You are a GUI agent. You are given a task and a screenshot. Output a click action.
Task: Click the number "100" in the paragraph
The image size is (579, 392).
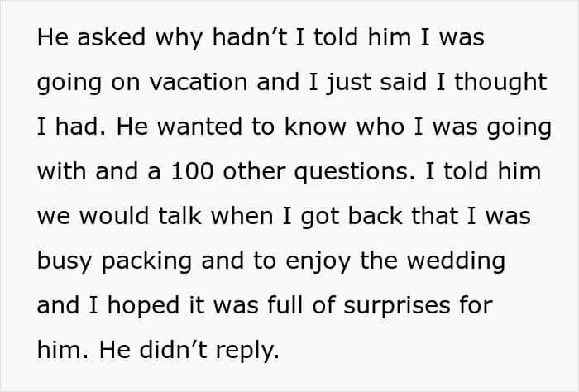point(192,171)
